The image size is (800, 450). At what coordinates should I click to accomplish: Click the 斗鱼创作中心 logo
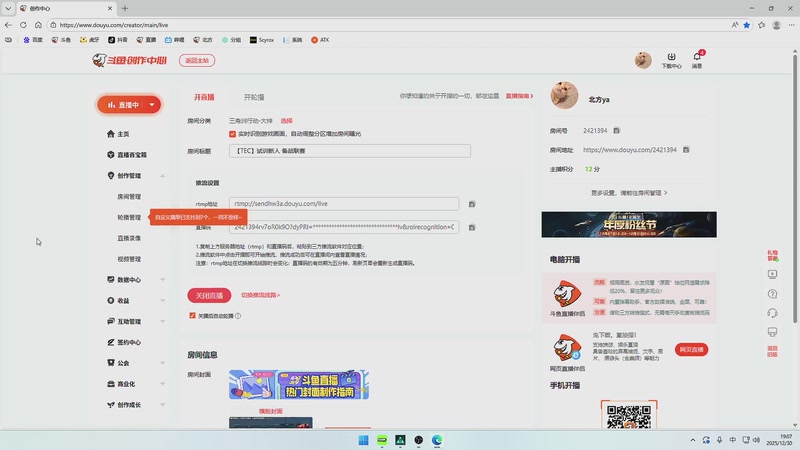pos(130,60)
